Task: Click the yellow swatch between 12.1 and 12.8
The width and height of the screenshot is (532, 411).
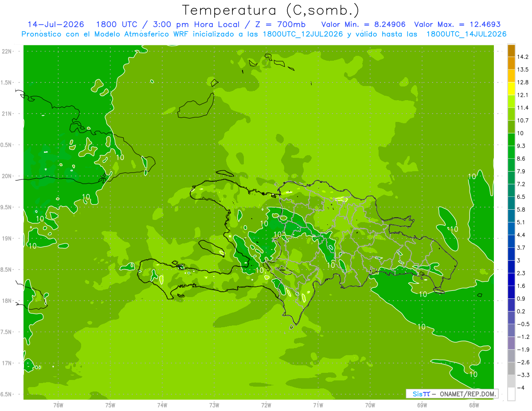Action: point(511,89)
